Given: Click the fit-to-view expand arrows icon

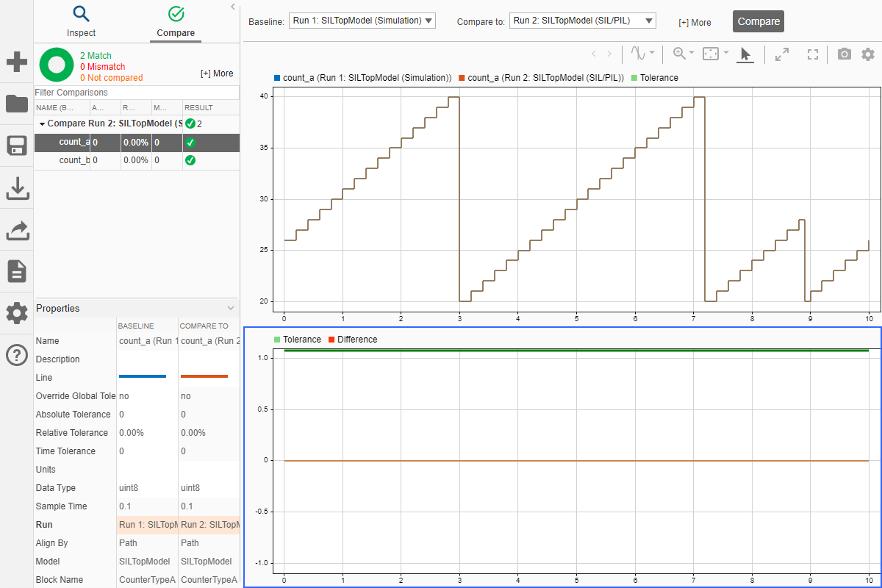Looking at the screenshot, I should click(782, 54).
